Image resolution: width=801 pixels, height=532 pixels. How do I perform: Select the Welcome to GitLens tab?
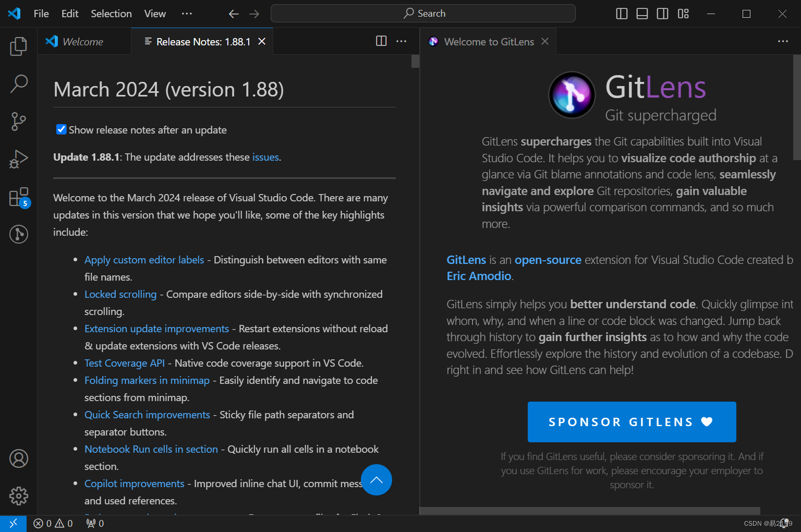pyautogui.click(x=488, y=41)
